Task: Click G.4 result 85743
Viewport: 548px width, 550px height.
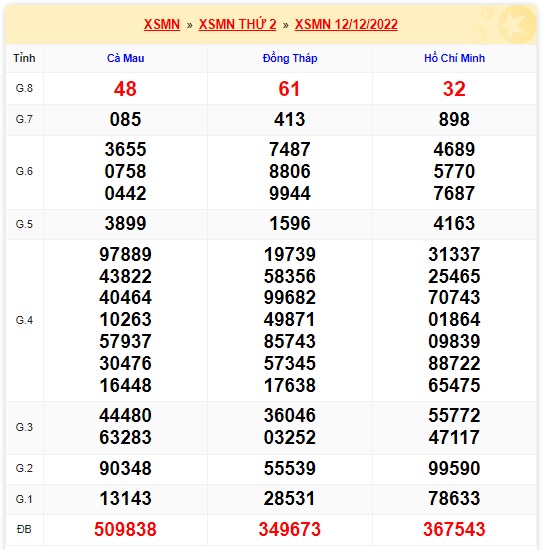Action: 290,341
